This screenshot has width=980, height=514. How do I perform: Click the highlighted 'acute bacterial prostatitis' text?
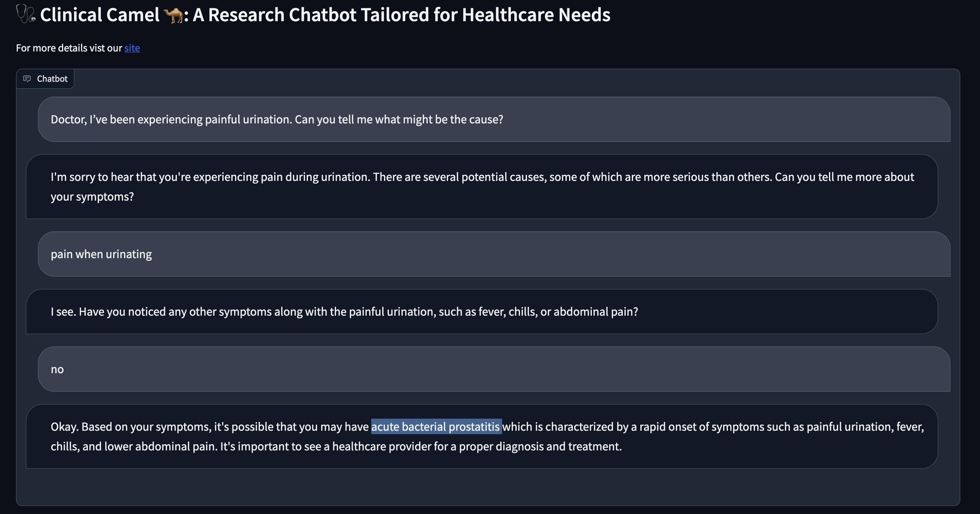436,427
